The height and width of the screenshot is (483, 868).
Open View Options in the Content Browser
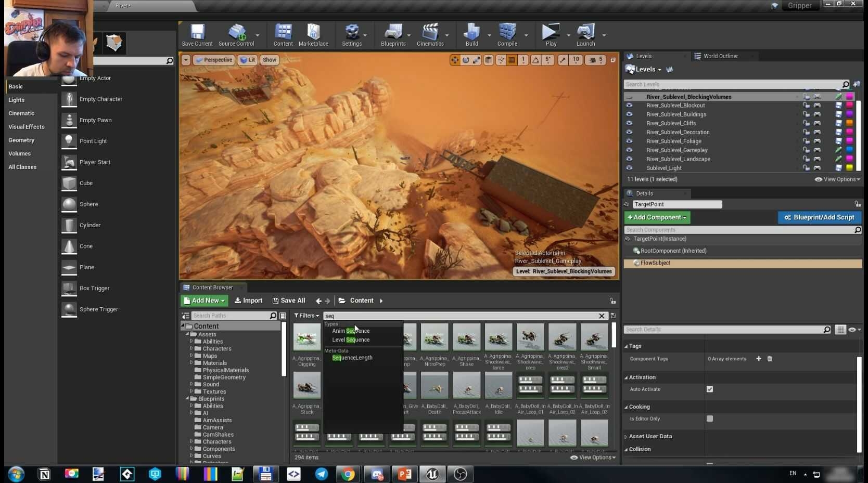[x=593, y=458]
